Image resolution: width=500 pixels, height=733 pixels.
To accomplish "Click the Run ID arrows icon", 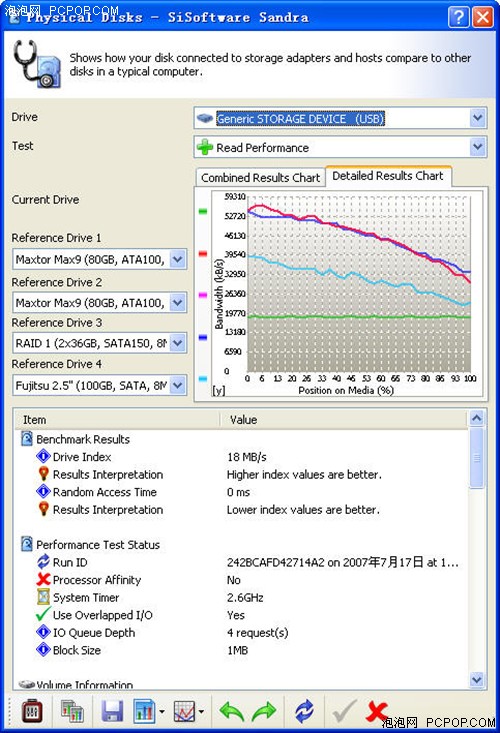I will [x=43, y=561].
